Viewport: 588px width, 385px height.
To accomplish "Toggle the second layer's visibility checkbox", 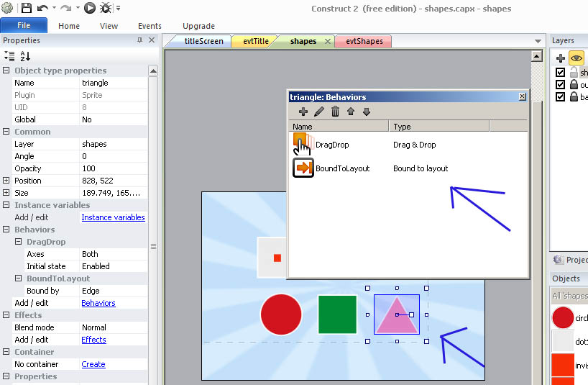I will click(561, 85).
